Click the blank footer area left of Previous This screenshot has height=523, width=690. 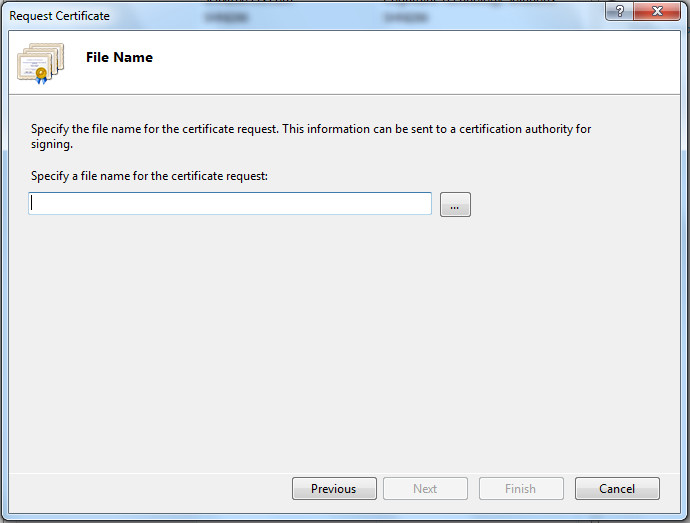click(150, 489)
